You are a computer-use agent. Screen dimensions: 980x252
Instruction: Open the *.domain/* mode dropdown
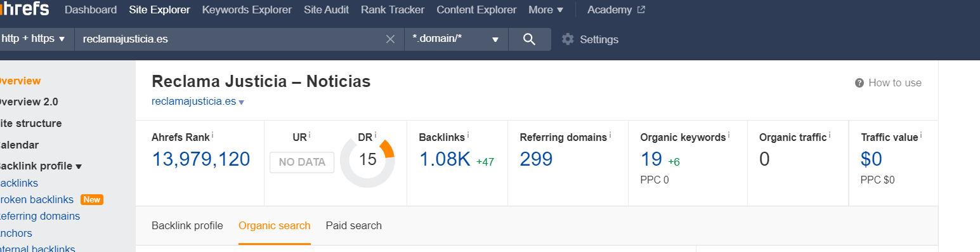coord(456,39)
